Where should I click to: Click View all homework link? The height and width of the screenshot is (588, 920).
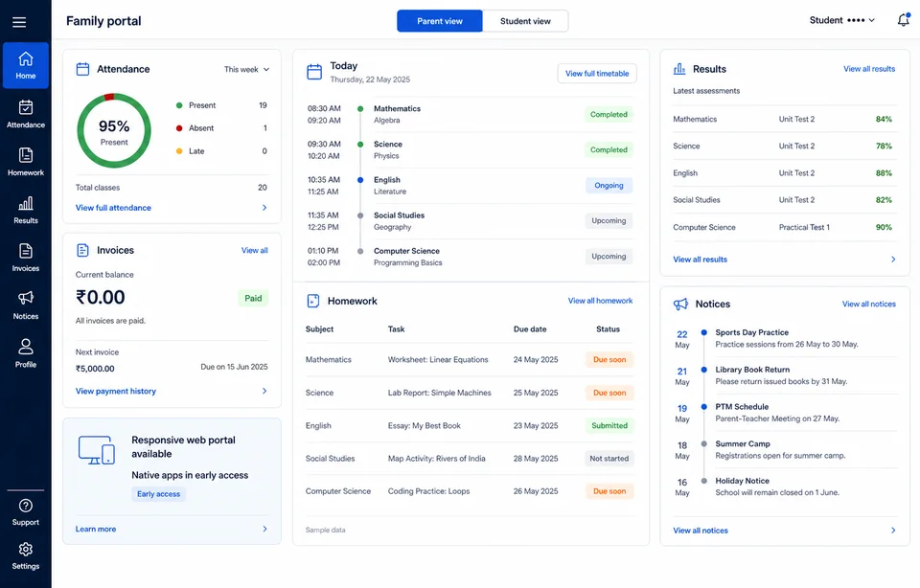pos(600,301)
